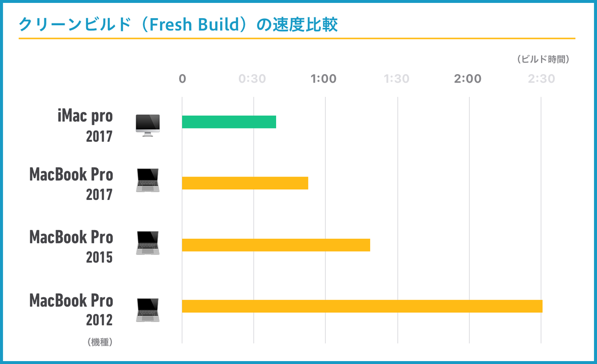Click the 2:00 axis label
597x364 pixels.
coord(468,79)
